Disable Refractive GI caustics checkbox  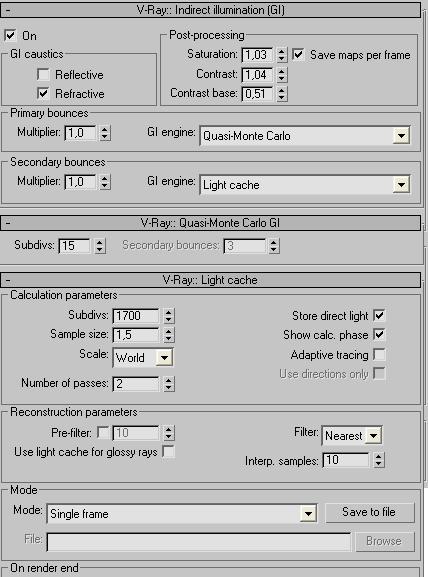pos(43,93)
